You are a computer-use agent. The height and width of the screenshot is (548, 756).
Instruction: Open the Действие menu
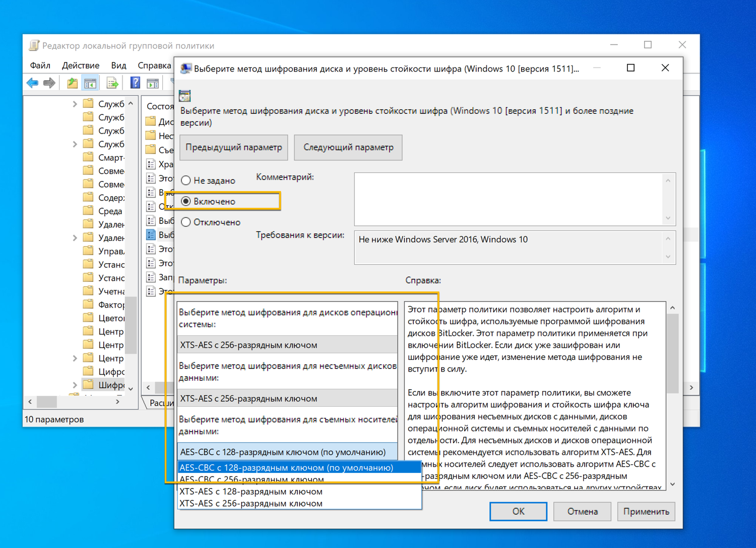coord(81,66)
